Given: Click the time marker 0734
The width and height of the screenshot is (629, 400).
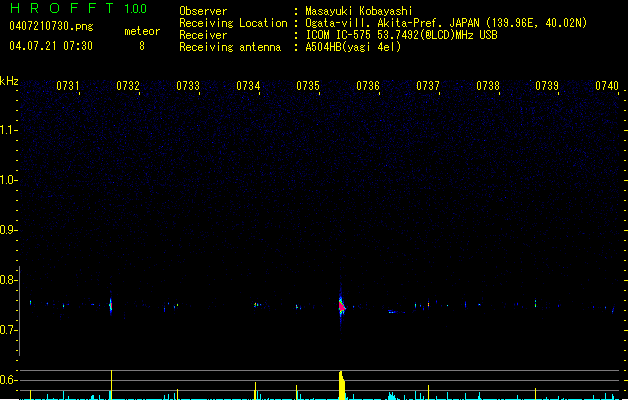Looking at the screenshot, I should [248, 86].
